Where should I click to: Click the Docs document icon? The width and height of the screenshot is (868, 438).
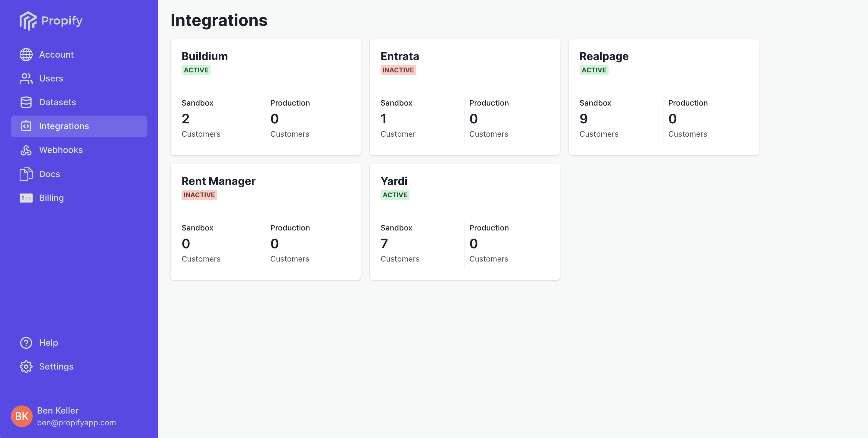[26, 174]
